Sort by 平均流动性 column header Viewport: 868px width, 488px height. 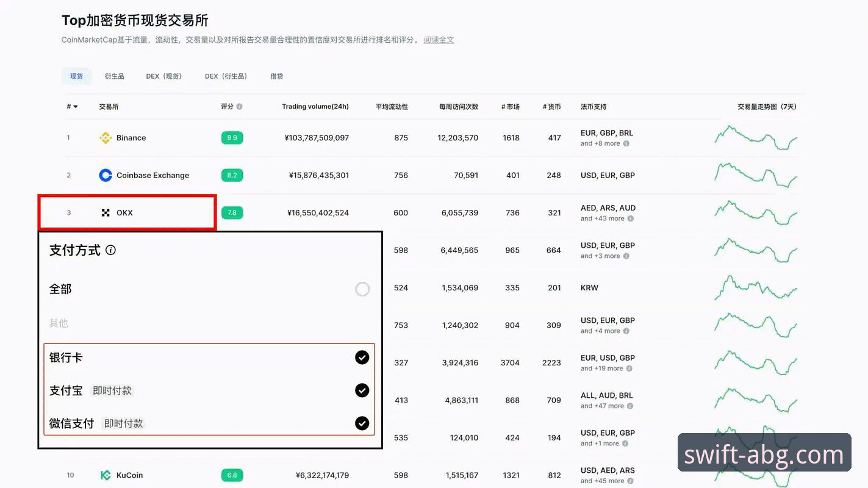pyautogui.click(x=392, y=107)
